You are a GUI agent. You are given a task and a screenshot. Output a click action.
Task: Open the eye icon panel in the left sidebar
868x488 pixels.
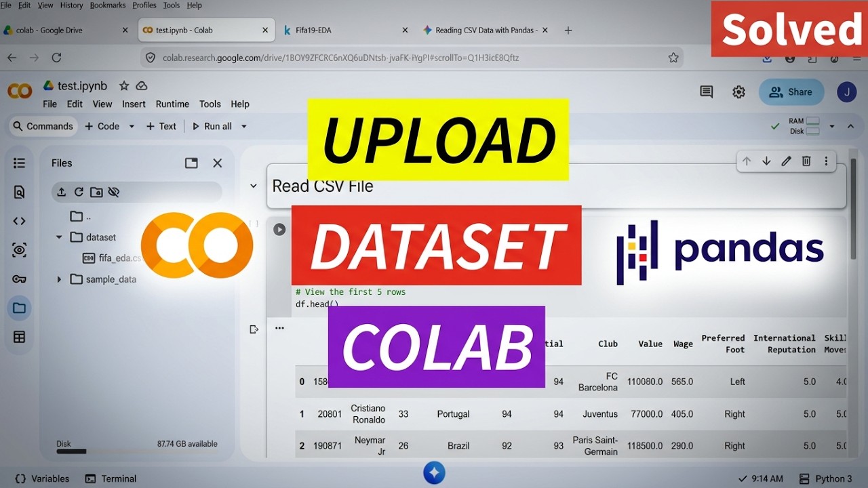coord(19,250)
